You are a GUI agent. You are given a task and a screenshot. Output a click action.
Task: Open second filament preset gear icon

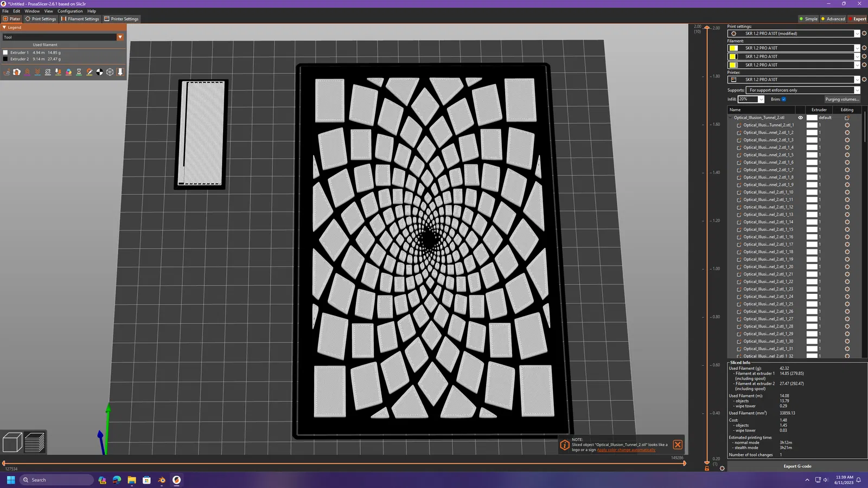864,56
